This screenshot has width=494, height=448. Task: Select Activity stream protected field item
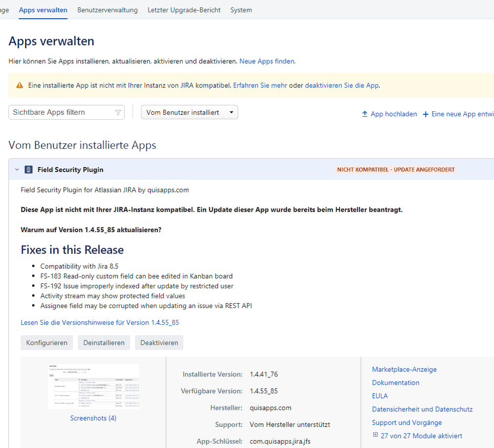(113, 296)
